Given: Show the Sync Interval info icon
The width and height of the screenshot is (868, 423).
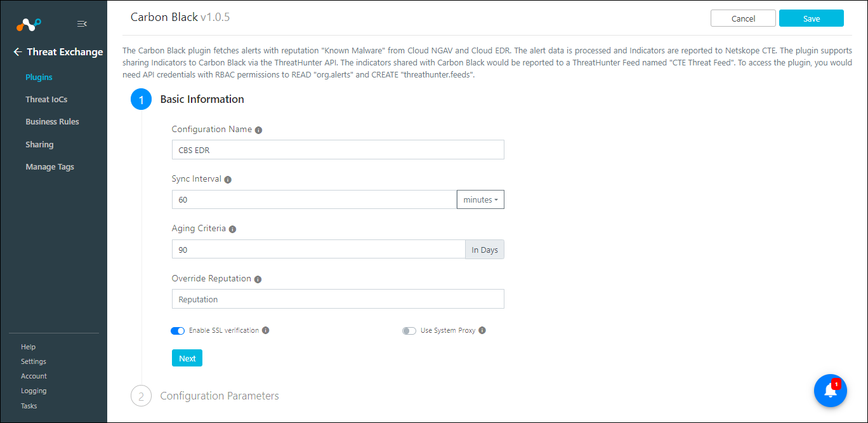Looking at the screenshot, I should 228,180.
